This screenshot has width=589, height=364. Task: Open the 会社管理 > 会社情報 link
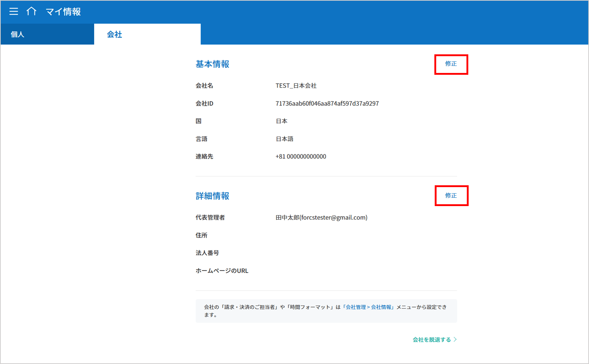(368, 307)
